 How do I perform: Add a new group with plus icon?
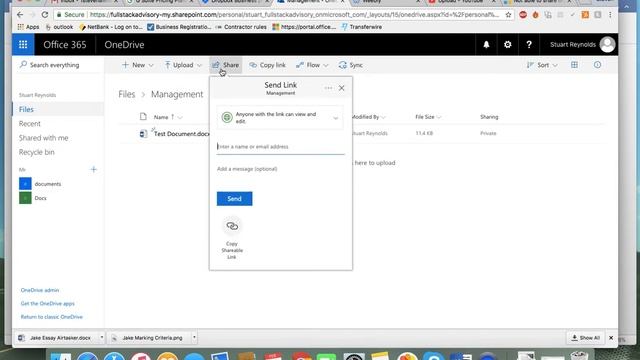(x=93, y=169)
